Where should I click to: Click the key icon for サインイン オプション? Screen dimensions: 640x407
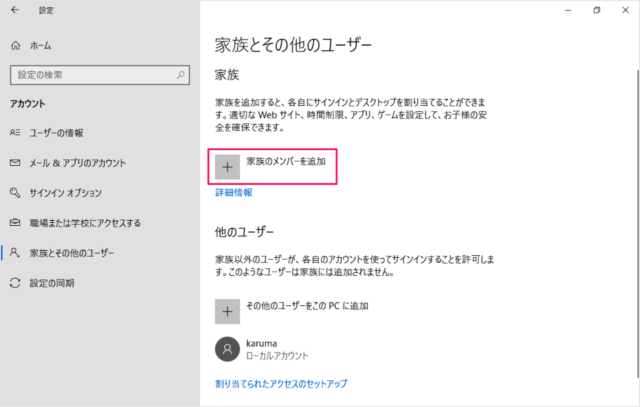[15, 192]
